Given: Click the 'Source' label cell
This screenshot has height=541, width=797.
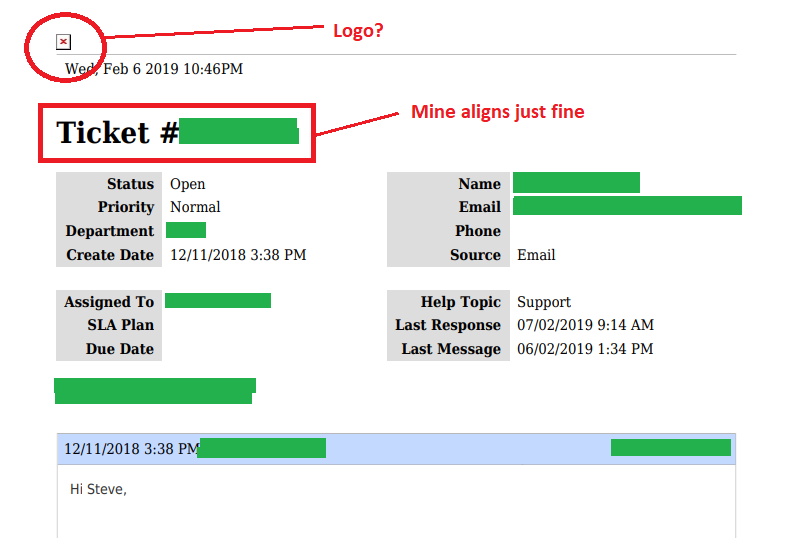Looking at the screenshot, I should click(448, 255).
